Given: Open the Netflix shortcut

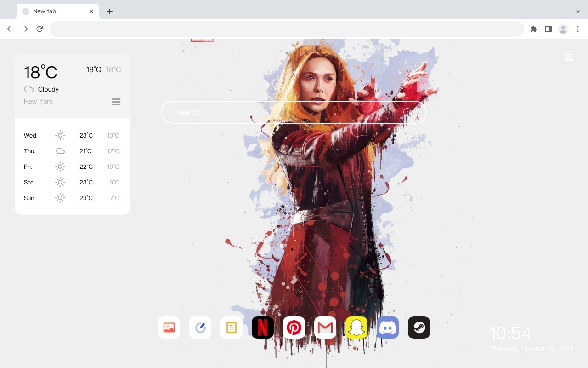Looking at the screenshot, I should (x=263, y=328).
